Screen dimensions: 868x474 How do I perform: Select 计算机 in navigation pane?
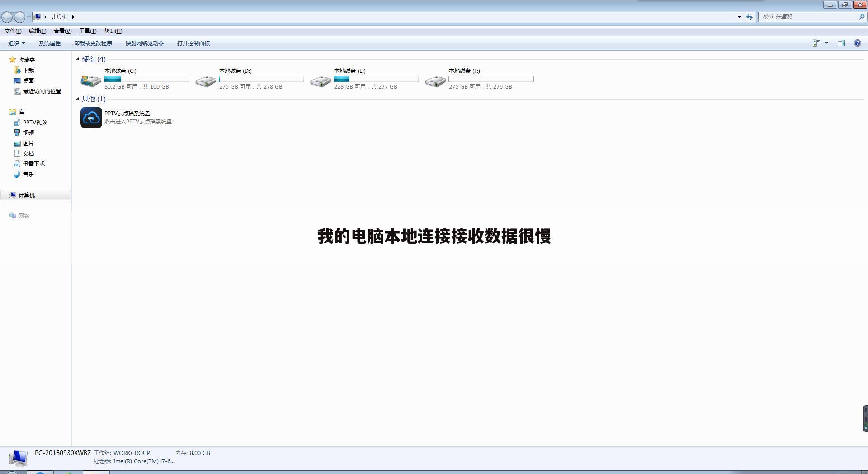(36, 195)
